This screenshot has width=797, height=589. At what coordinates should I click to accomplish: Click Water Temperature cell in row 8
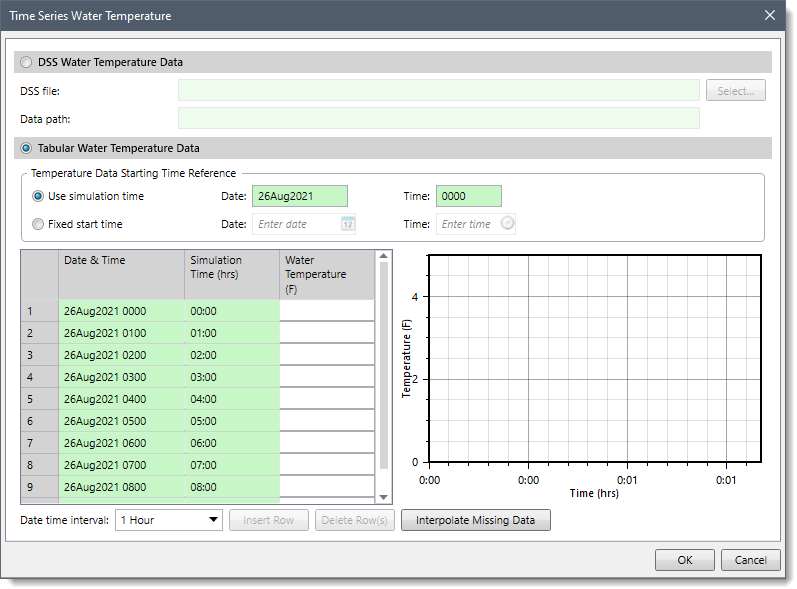[327, 465]
